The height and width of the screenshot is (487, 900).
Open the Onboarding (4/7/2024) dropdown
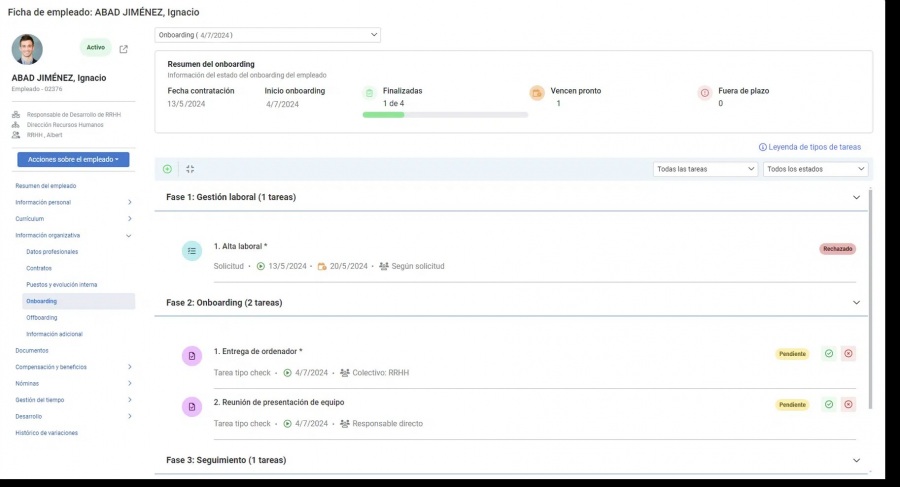[268, 35]
